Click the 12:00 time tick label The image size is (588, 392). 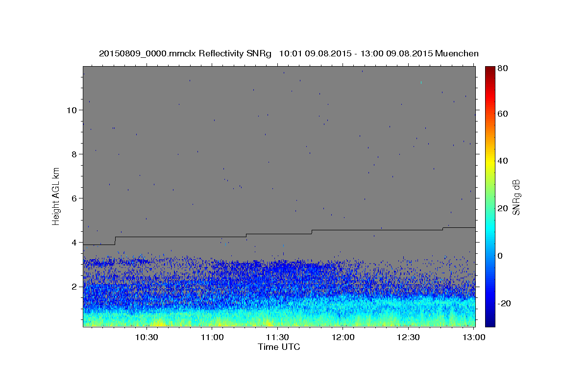[x=343, y=337]
